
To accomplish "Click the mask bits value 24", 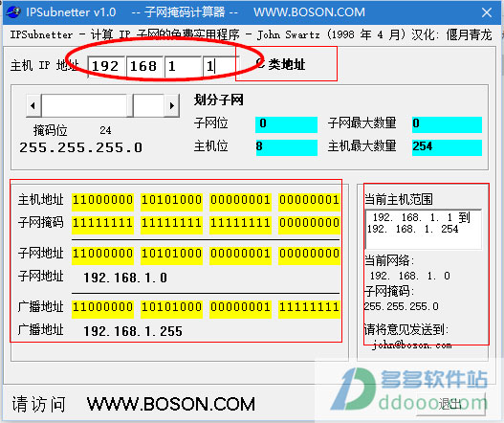I will coord(105,130).
